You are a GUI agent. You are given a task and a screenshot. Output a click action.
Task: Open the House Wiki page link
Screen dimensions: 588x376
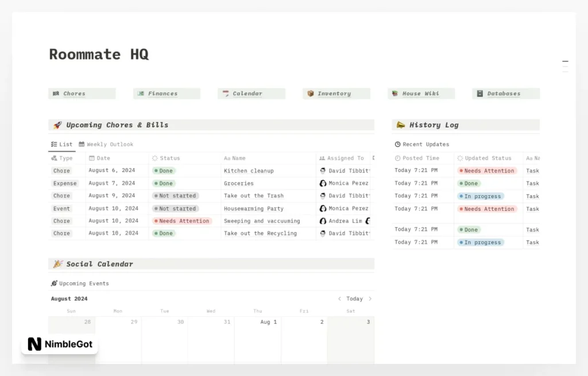(x=421, y=94)
